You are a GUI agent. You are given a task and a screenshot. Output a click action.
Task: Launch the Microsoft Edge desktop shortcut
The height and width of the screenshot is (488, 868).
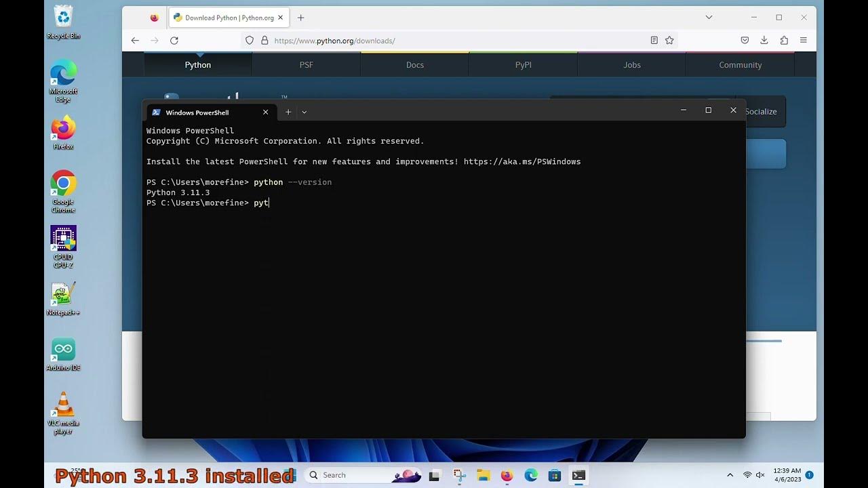(x=63, y=81)
